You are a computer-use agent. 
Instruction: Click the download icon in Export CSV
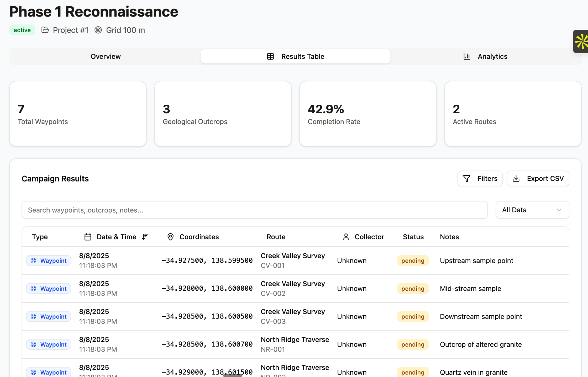516,178
